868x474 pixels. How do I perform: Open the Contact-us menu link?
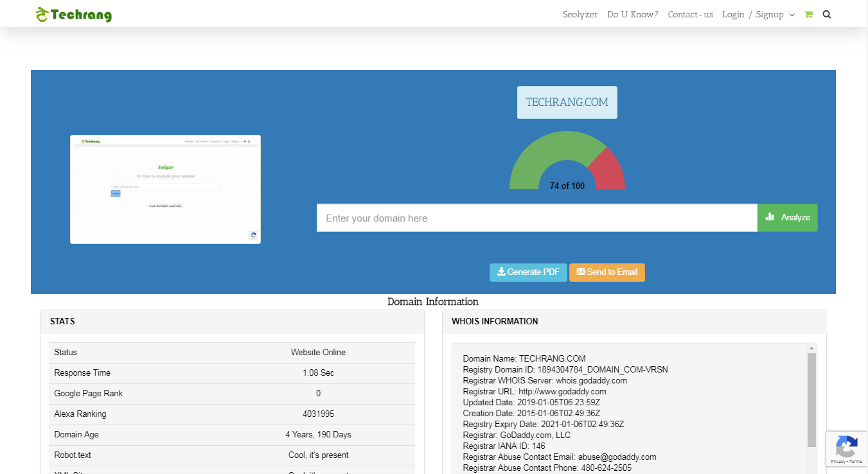point(690,15)
